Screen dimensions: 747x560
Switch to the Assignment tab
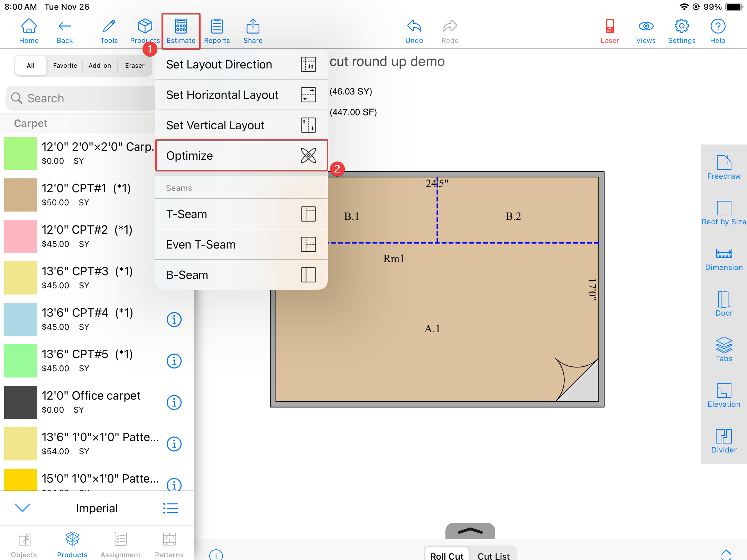point(120,545)
